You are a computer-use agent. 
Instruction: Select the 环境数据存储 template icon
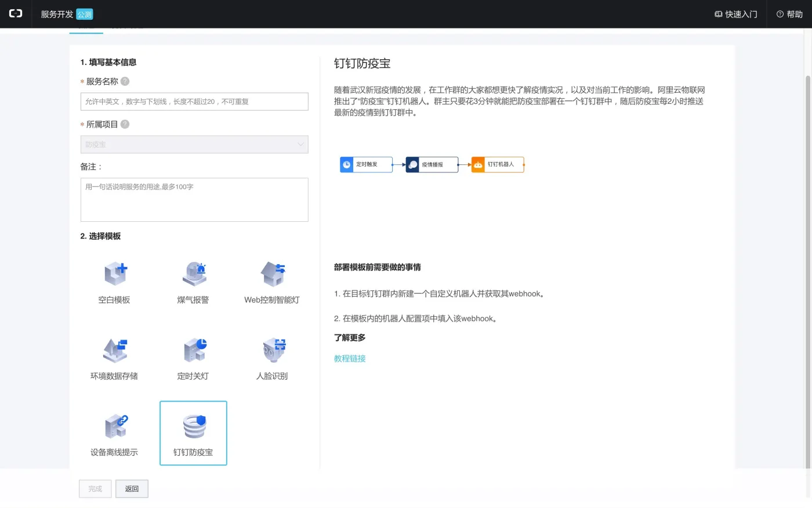tap(115, 350)
